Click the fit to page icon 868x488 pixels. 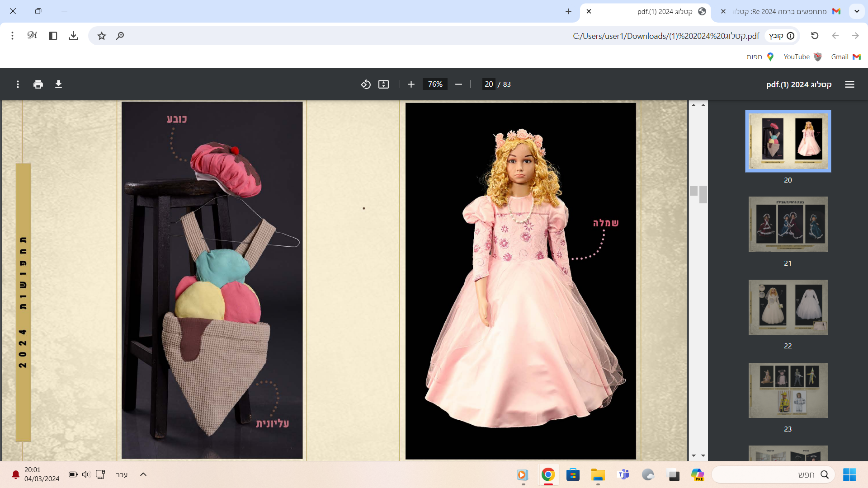pyautogui.click(x=383, y=84)
